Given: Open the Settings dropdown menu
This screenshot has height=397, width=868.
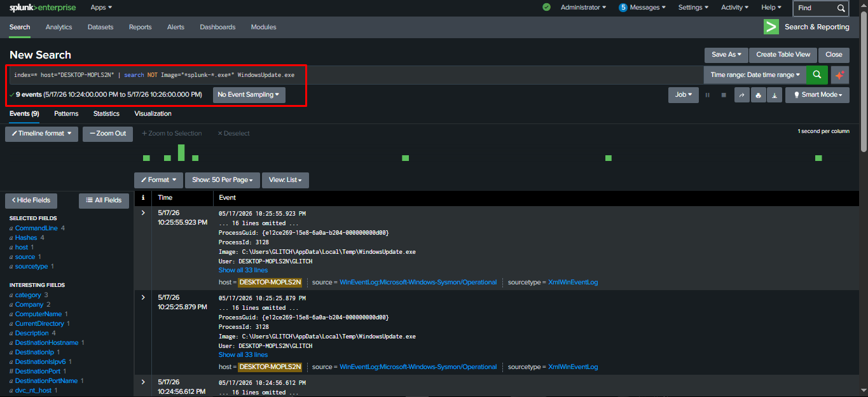Looking at the screenshot, I should tap(694, 8).
